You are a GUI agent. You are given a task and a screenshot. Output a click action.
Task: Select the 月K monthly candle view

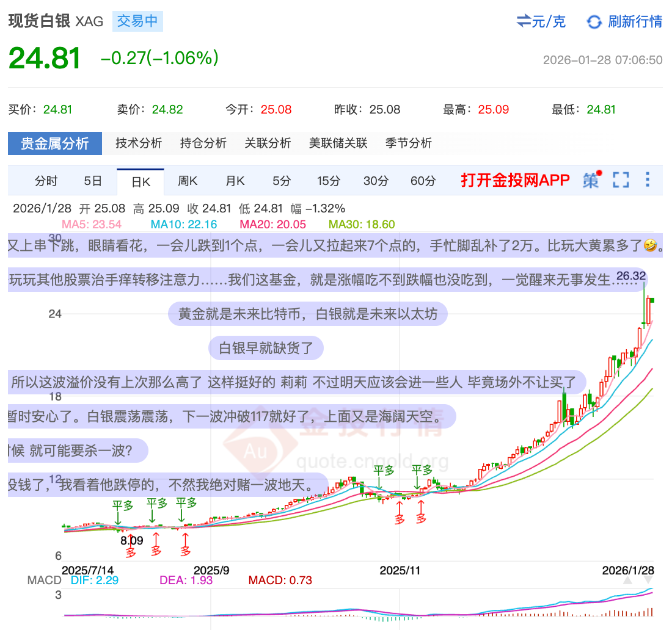[x=235, y=181]
